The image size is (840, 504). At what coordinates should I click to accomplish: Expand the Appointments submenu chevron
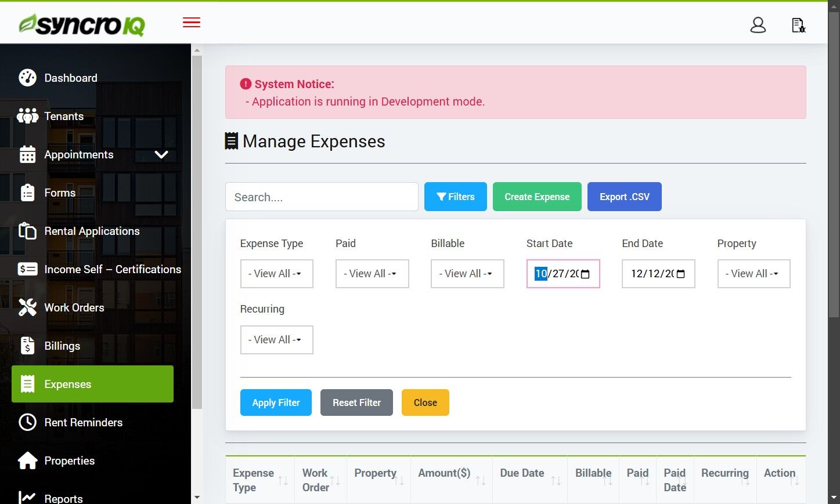[161, 155]
